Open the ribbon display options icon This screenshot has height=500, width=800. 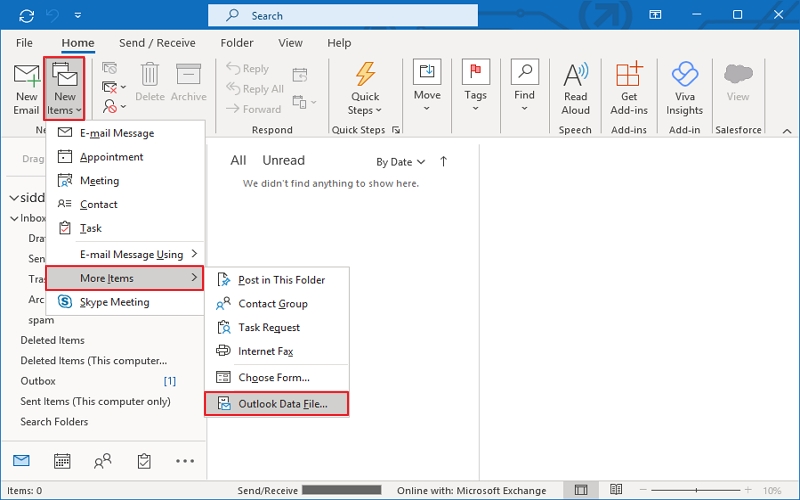click(655, 15)
